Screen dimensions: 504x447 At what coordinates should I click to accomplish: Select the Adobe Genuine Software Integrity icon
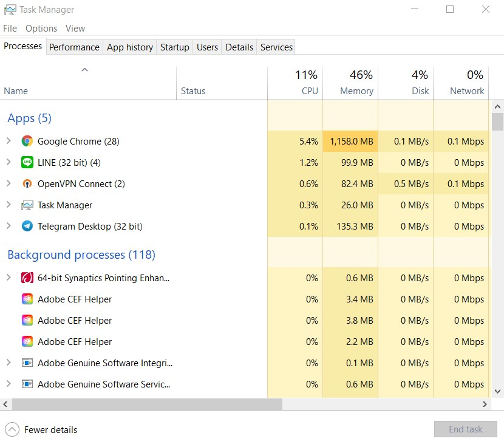pos(27,363)
